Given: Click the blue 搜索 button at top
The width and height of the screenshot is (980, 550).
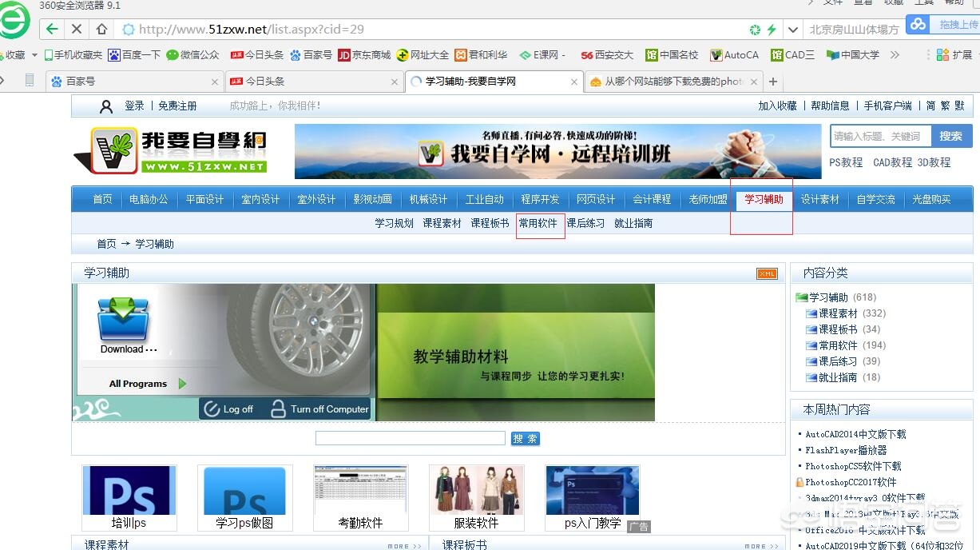Looking at the screenshot, I should point(951,136).
